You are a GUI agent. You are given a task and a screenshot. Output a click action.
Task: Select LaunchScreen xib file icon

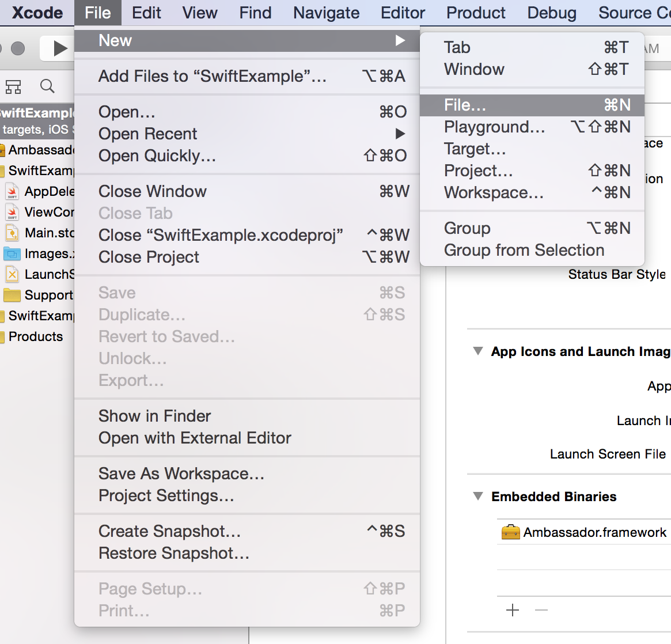(12, 274)
